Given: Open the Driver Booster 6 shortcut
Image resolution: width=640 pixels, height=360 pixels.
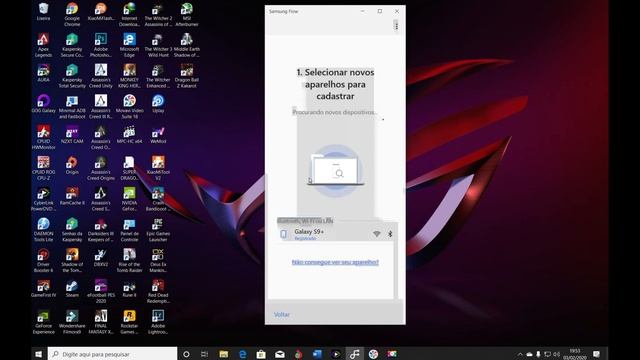Looking at the screenshot, I should point(43,260).
